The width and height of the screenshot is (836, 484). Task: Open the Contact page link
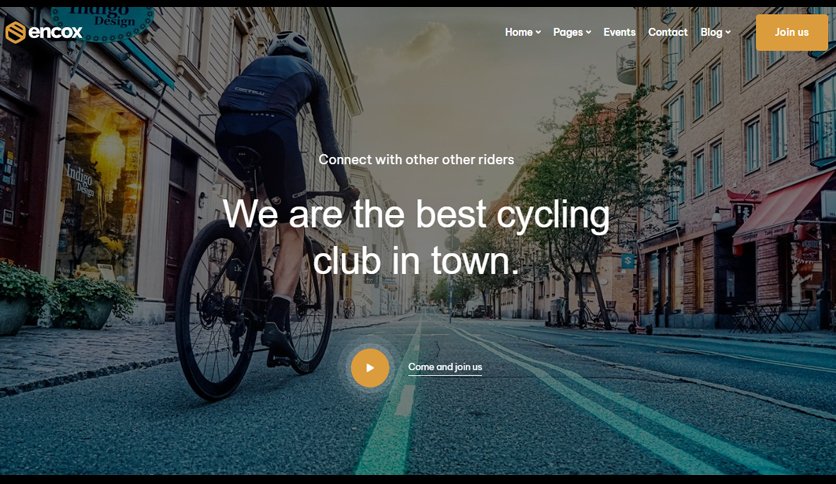click(668, 32)
